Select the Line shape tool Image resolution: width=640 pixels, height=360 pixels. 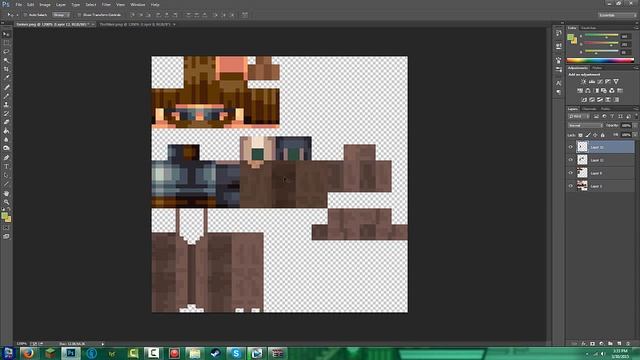[6, 184]
